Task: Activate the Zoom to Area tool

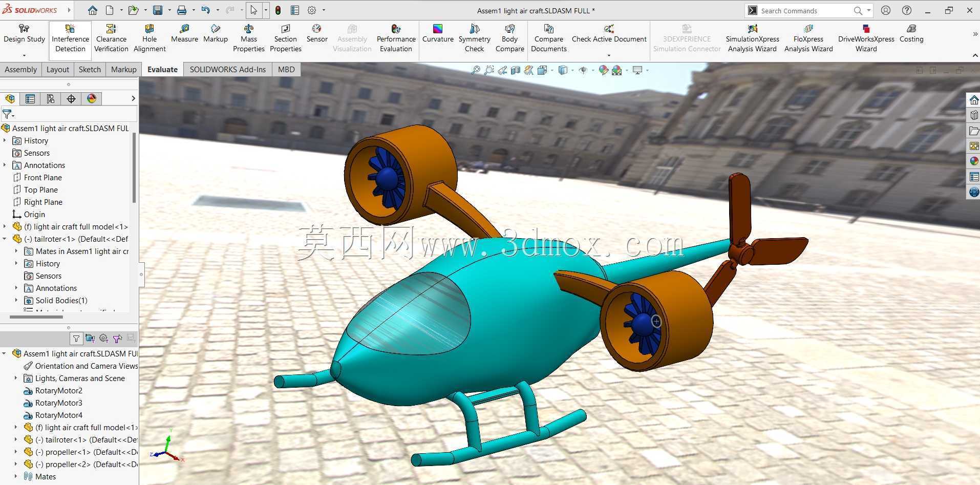Action: (x=489, y=70)
